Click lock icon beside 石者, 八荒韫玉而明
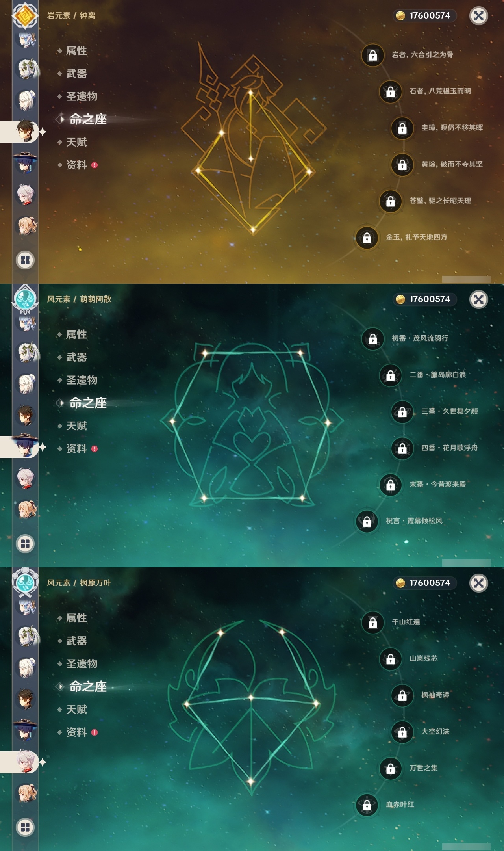Screen dimensions: 504x851 tap(390, 91)
